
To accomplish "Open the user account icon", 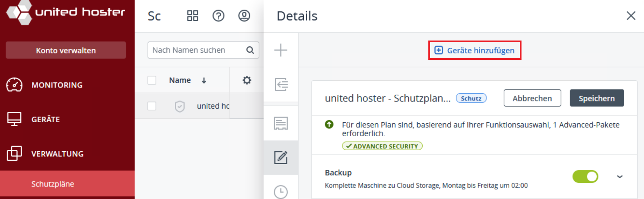I will pos(244,16).
